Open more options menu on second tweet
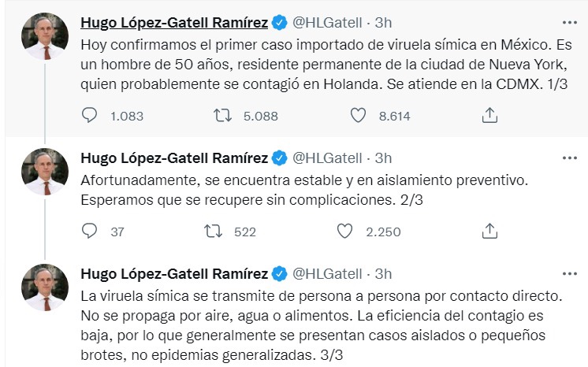 (x=568, y=158)
